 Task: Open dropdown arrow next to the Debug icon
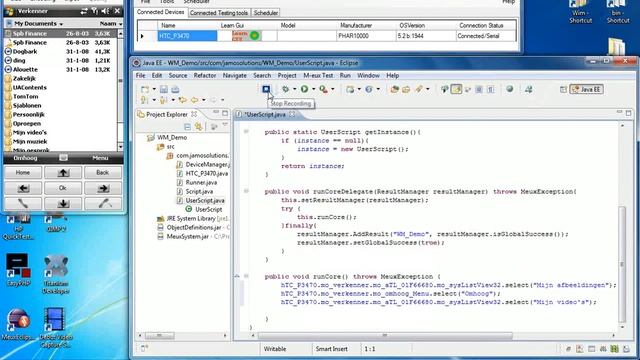(x=294, y=89)
